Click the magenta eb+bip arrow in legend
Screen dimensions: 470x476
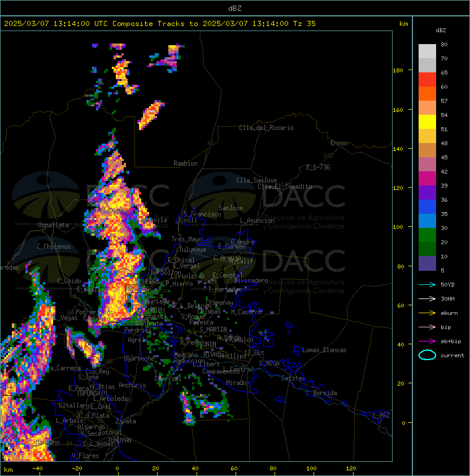click(x=427, y=341)
